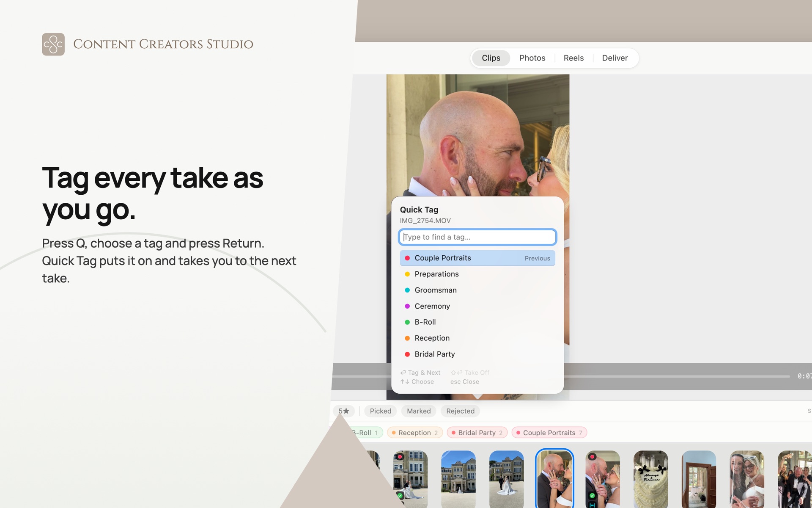Filter by the Reception 2 tag chip

[415, 433]
